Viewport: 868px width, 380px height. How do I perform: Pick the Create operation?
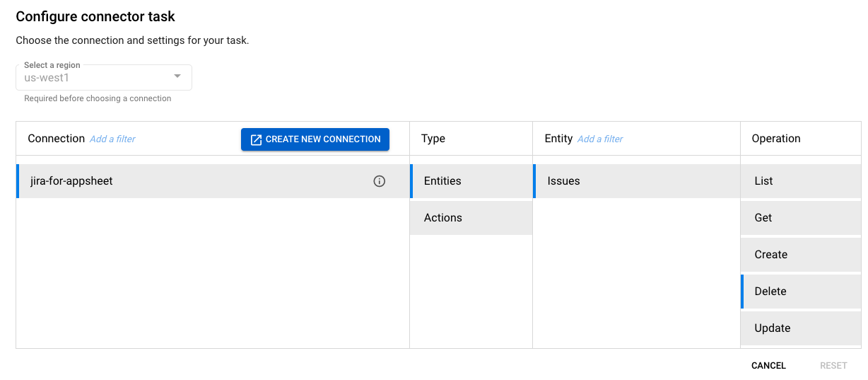click(771, 255)
